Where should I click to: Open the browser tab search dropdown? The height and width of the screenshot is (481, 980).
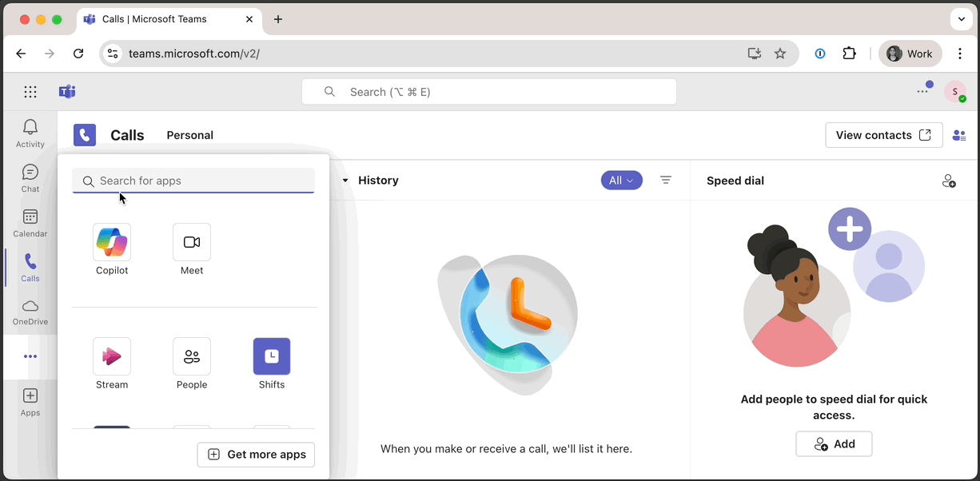tap(961, 19)
